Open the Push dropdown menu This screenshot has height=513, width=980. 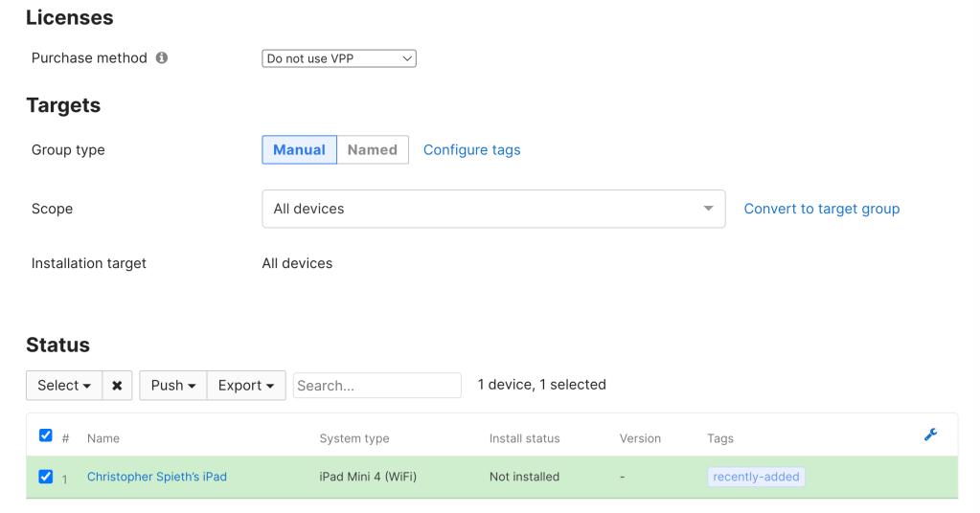(172, 386)
